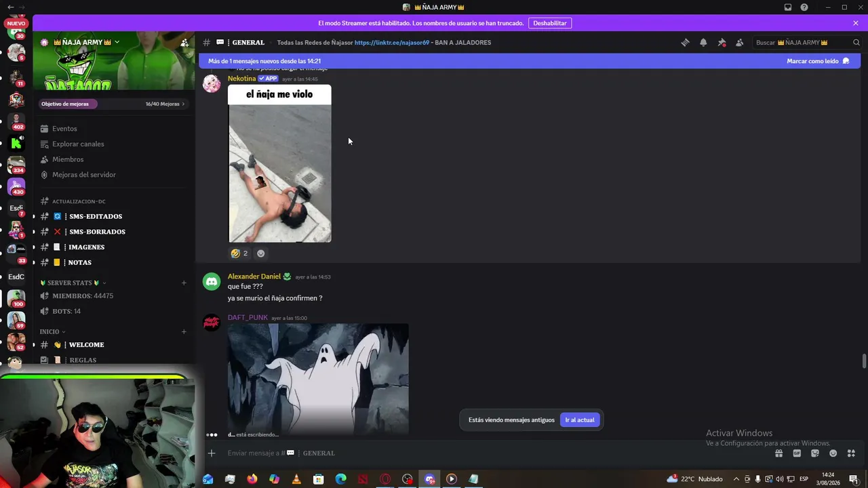Screen dimensions: 868x488
Task: Open the purple server with 430 badge
Action: [x=16, y=186]
